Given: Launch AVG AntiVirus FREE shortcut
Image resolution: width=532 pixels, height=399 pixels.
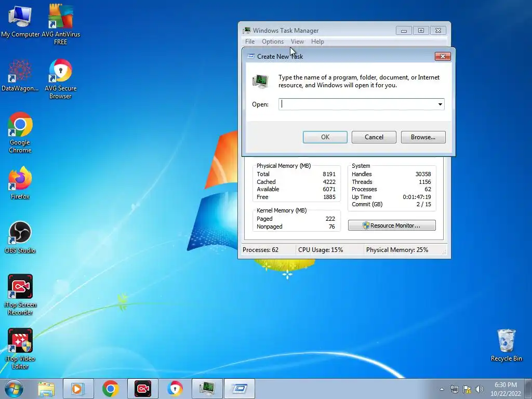Looking at the screenshot, I should point(60,24).
